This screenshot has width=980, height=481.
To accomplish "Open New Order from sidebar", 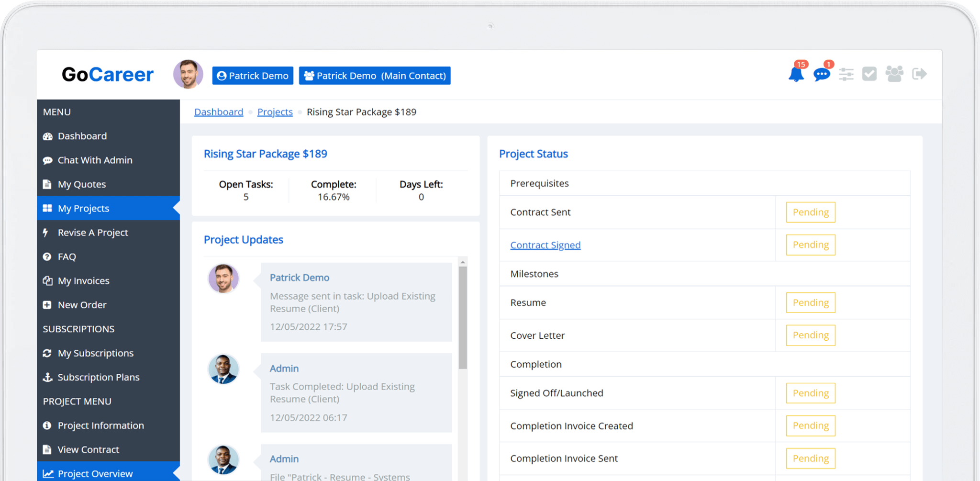I will 82,305.
